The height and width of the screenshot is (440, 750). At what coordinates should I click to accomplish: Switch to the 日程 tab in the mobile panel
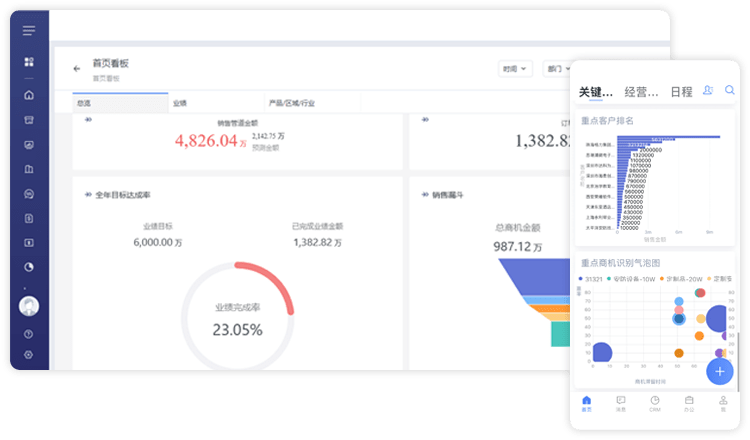click(x=681, y=91)
